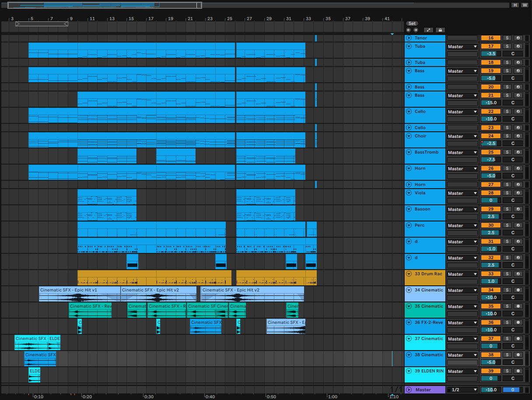Solo the Tuba track 17
Image resolution: width=532 pixels, height=400 pixels.
507,46
